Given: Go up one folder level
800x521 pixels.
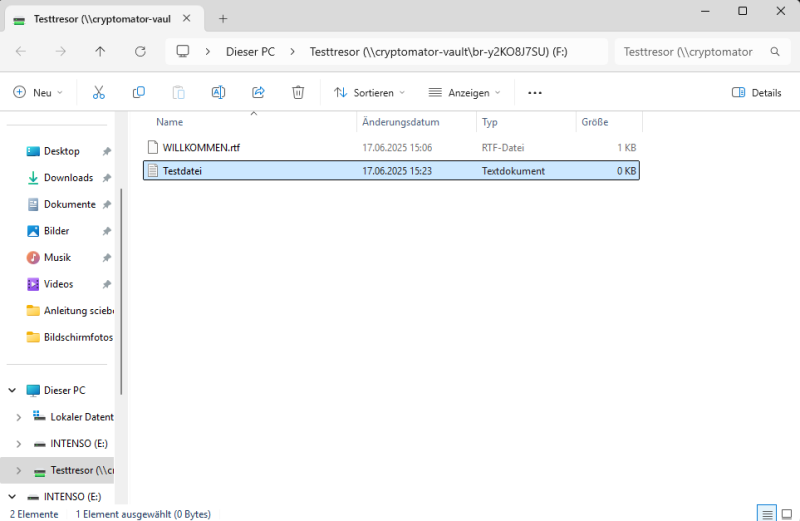Looking at the screenshot, I should (x=100, y=51).
